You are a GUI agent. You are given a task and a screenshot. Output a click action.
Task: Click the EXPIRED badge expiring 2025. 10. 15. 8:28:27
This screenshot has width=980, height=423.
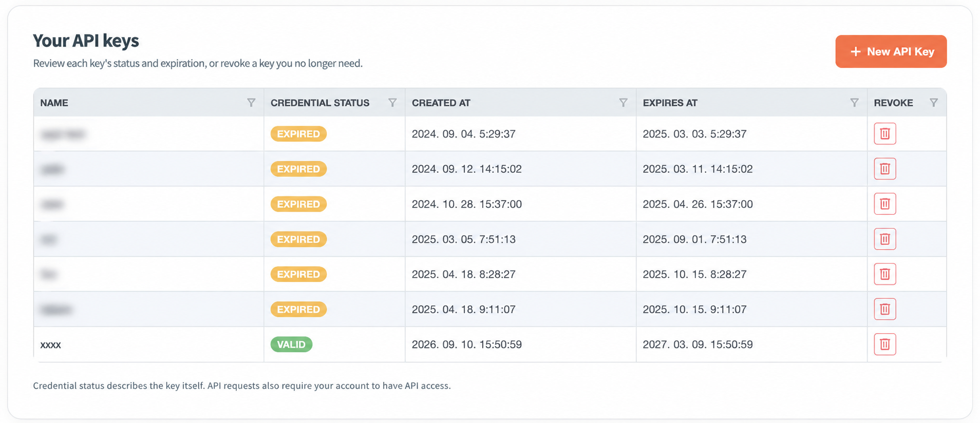(x=298, y=274)
